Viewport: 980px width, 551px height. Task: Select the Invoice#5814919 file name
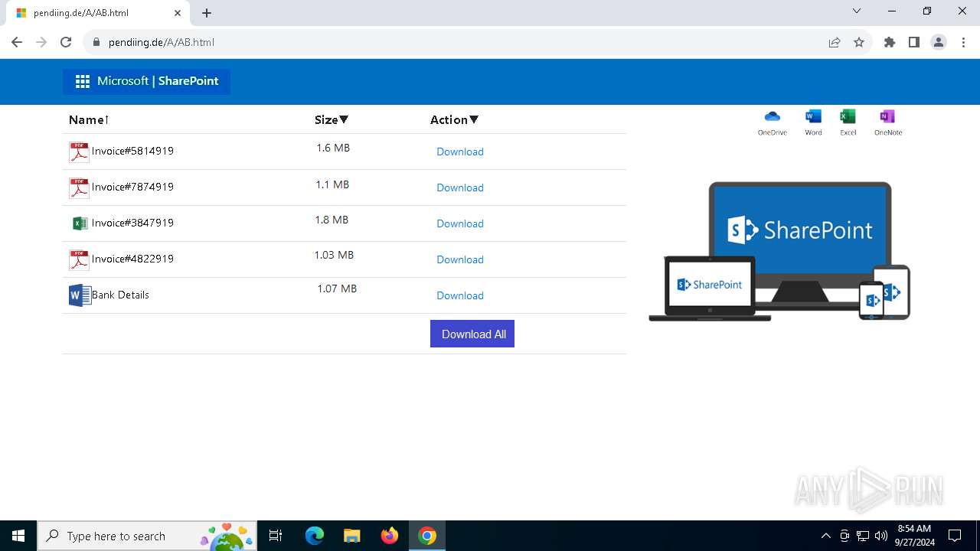point(132,151)
